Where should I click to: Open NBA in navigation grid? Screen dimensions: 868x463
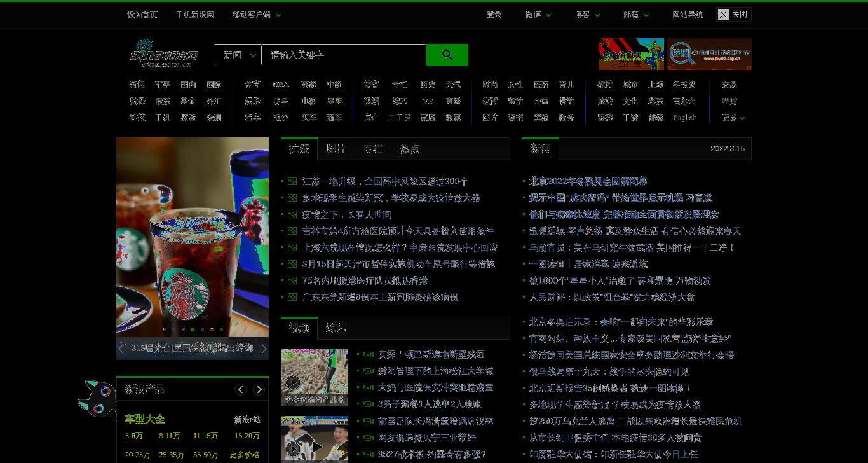[280, 85]
